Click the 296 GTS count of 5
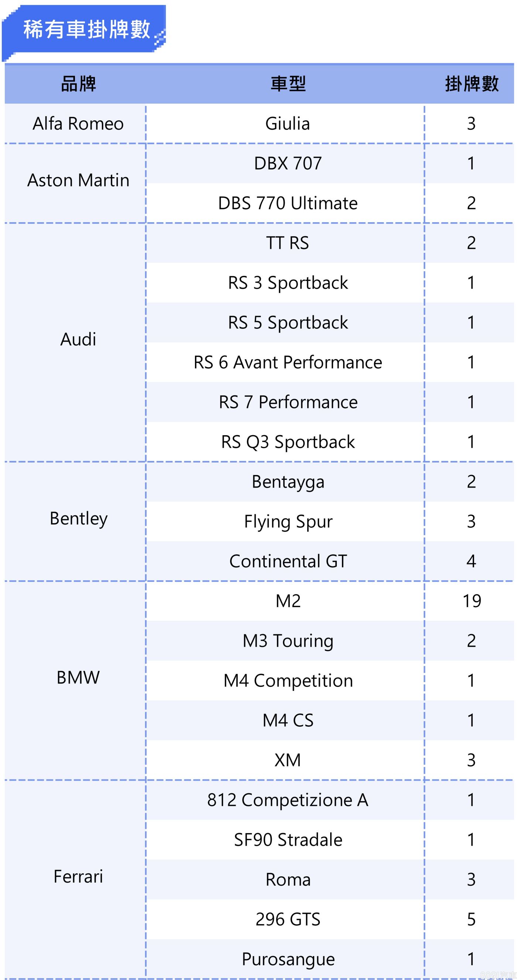 click(471, 919)
